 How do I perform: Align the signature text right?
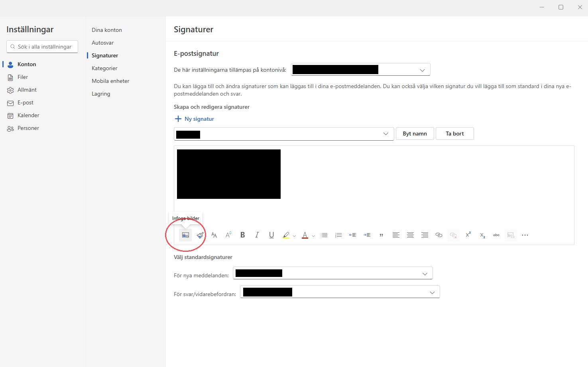[x=425, y=235]
